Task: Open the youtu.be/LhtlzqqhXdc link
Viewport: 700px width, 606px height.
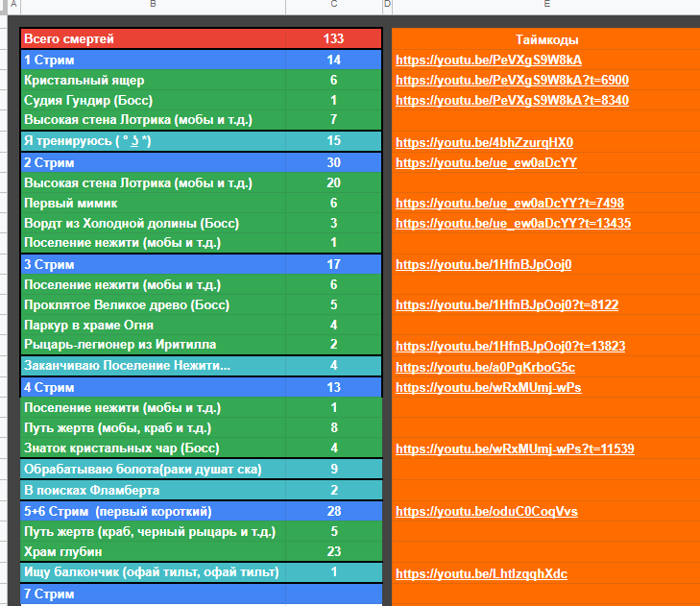Action: [x=481, y=574]
